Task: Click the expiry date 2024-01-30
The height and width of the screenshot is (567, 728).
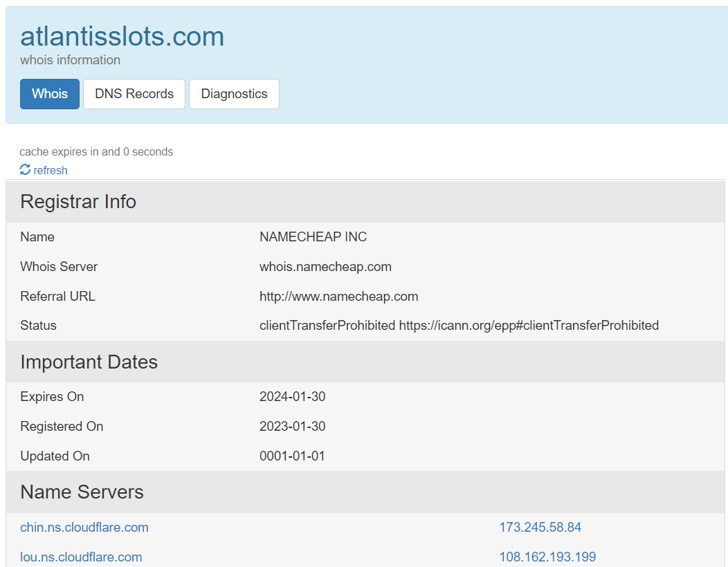Action: pos(292,396)
